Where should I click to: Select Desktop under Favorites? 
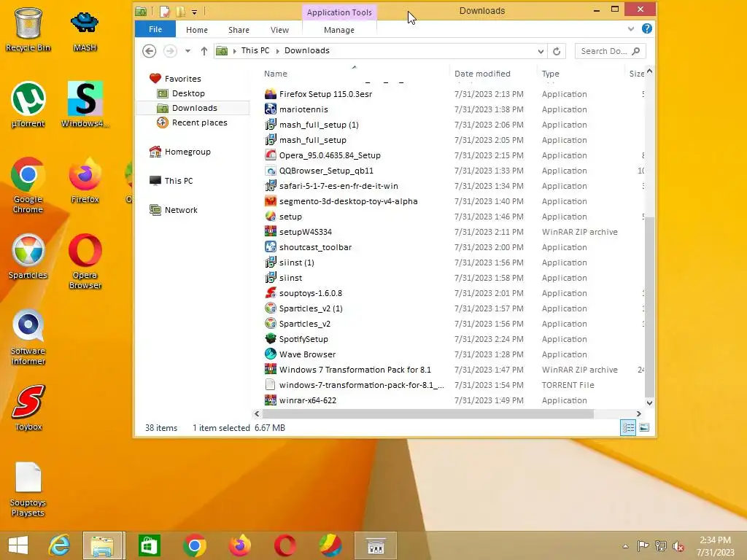[x=188, y=93]
